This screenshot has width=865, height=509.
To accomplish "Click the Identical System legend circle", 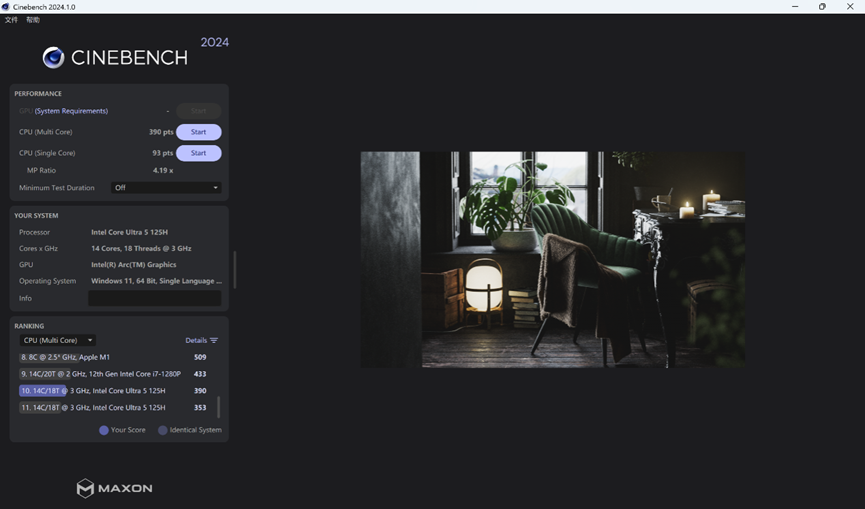I will coord(163,430).
